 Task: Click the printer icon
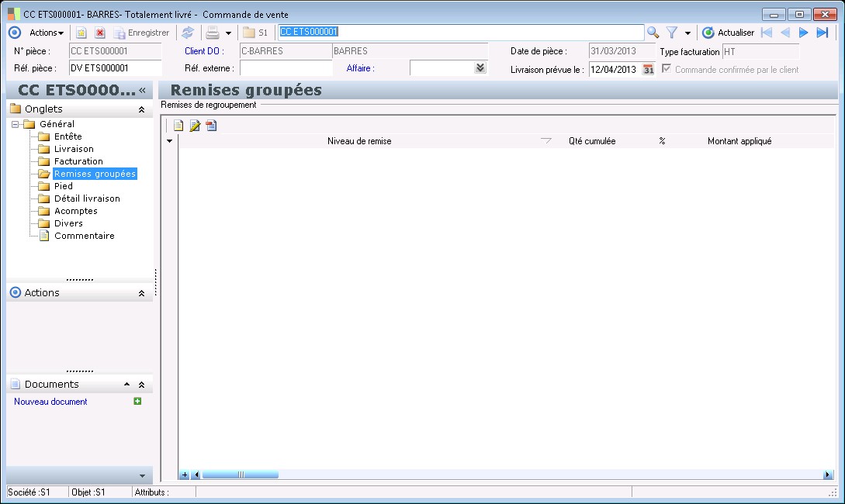pyautogui.click(x=213, y=33)
